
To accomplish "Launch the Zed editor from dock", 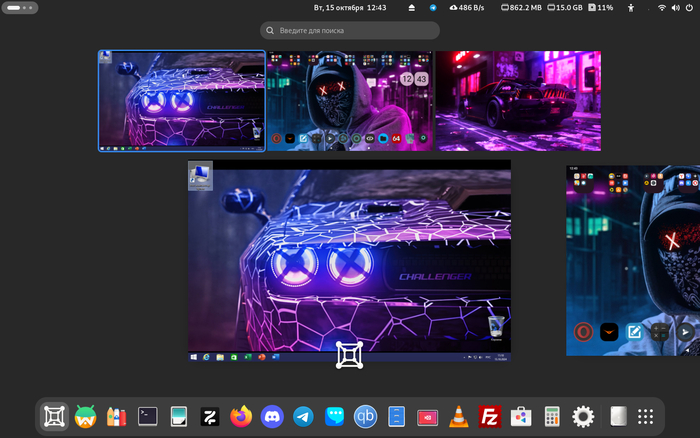I will (210, 417).
